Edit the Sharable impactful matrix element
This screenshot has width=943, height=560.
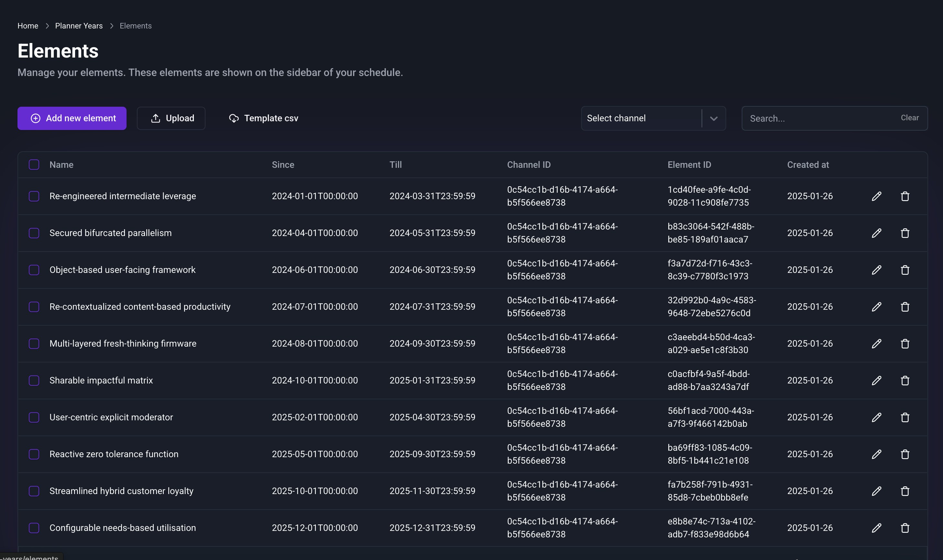876,380
